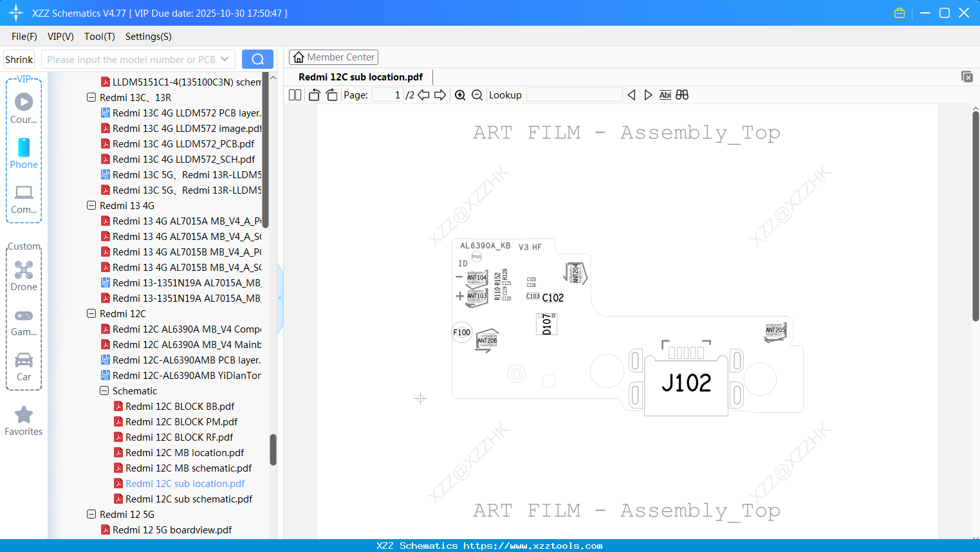Open the model search dropdown arrow
This screenshot has width=980, height=552.
(x=227, y=59)
